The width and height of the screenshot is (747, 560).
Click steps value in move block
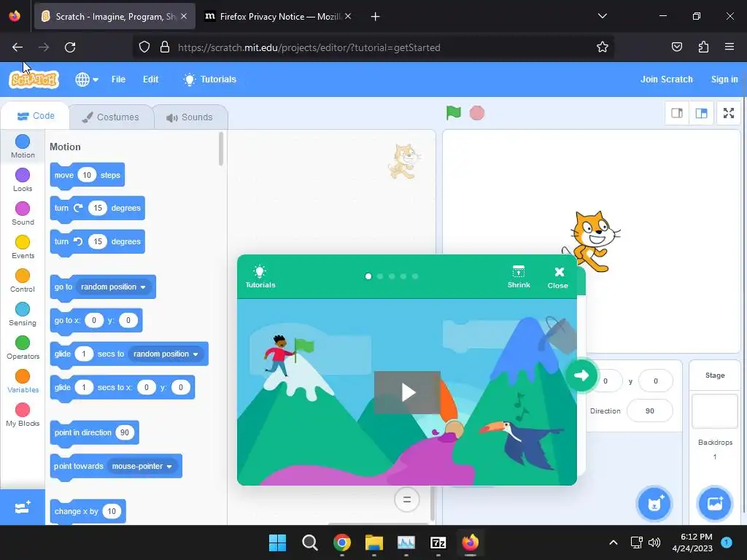click(87, 175)
